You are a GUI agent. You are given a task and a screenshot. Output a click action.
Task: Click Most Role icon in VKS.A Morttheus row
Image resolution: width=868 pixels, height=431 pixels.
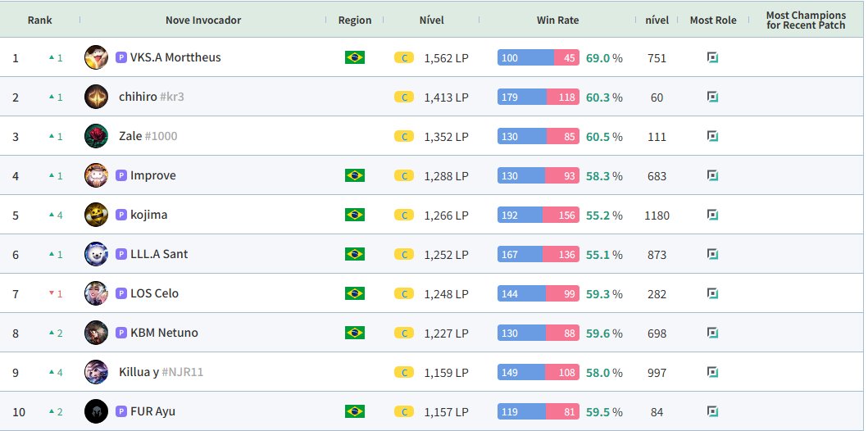pos(713,57)
